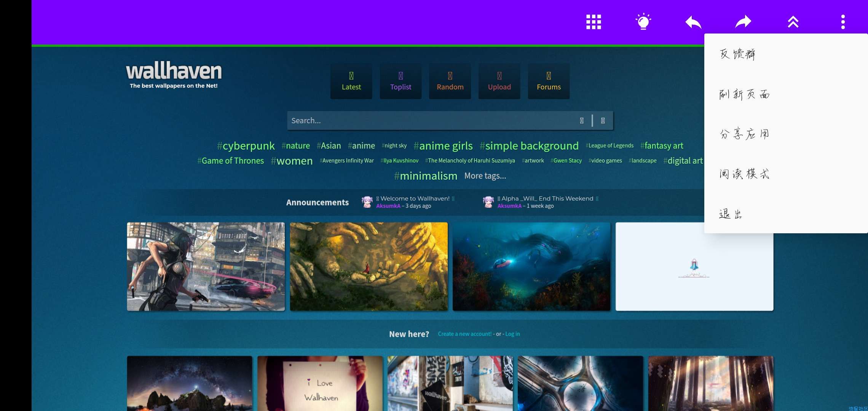Go back with the left arrow icon

coord(693,22)
